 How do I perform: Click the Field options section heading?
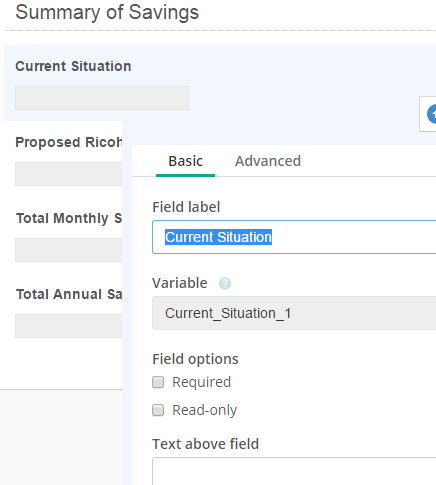coord(195,359)
